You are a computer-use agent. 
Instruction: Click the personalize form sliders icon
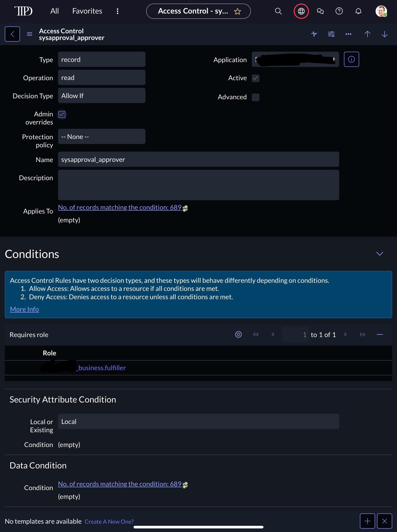(331, 34)
